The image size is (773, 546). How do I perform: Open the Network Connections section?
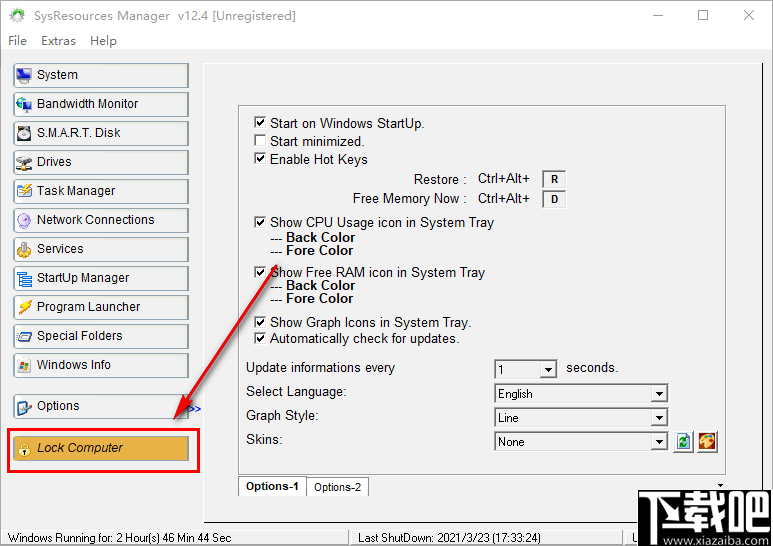tap(101, 220)
